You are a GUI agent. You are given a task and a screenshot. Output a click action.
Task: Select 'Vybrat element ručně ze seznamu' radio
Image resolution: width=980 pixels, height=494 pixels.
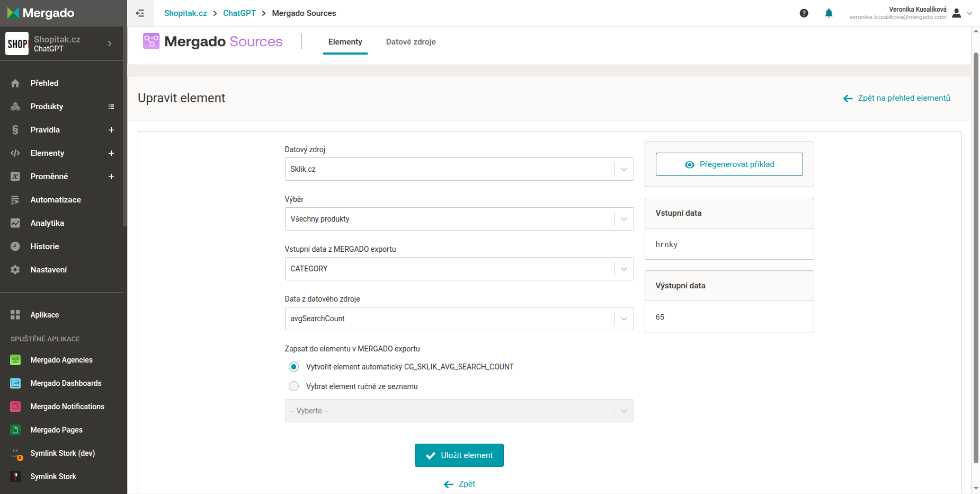[293, 386]
